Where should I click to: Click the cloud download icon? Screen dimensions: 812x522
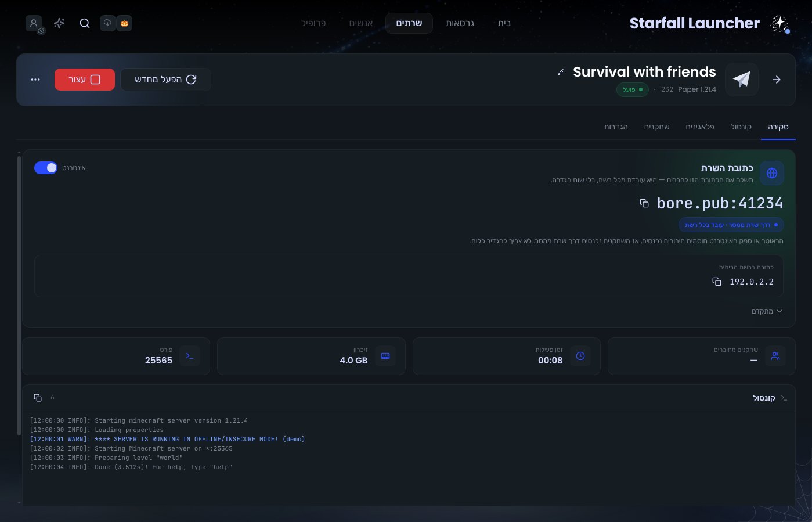108,23
